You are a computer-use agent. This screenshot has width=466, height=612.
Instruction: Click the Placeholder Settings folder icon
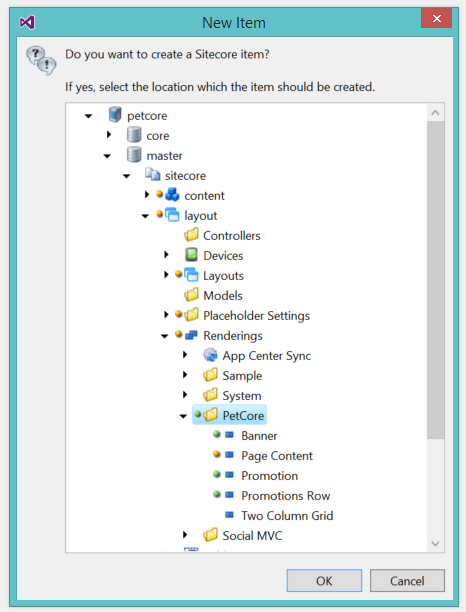[x=191, y=315]
